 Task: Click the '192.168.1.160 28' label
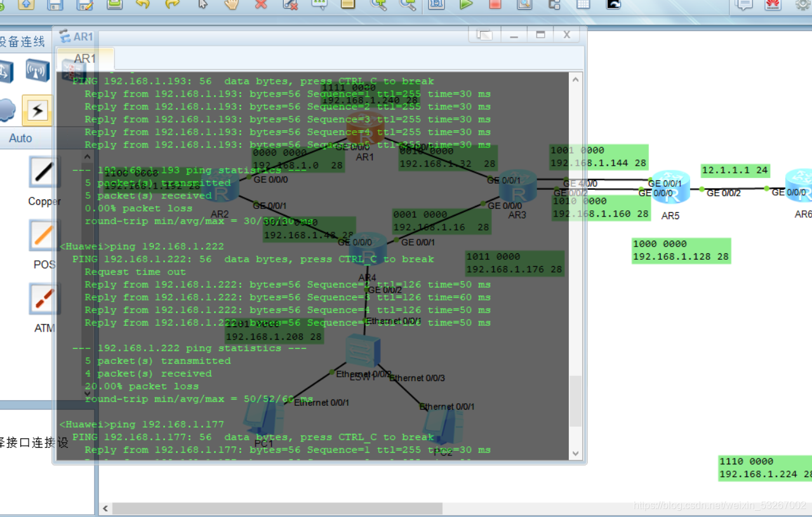(601, 214)
